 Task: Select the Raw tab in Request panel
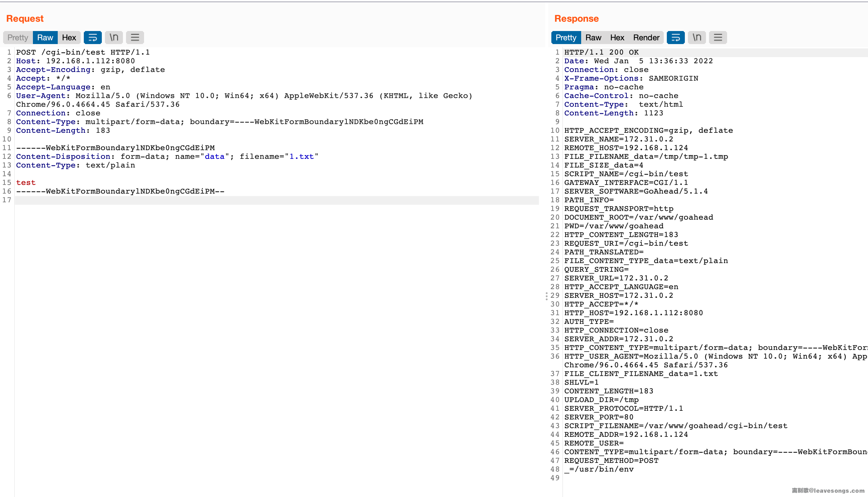pos(45,38)
